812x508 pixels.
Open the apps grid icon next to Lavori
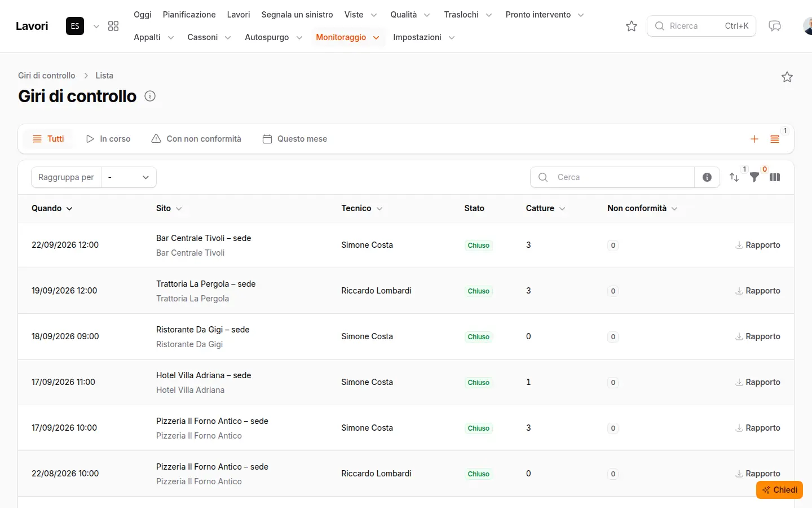113,26
